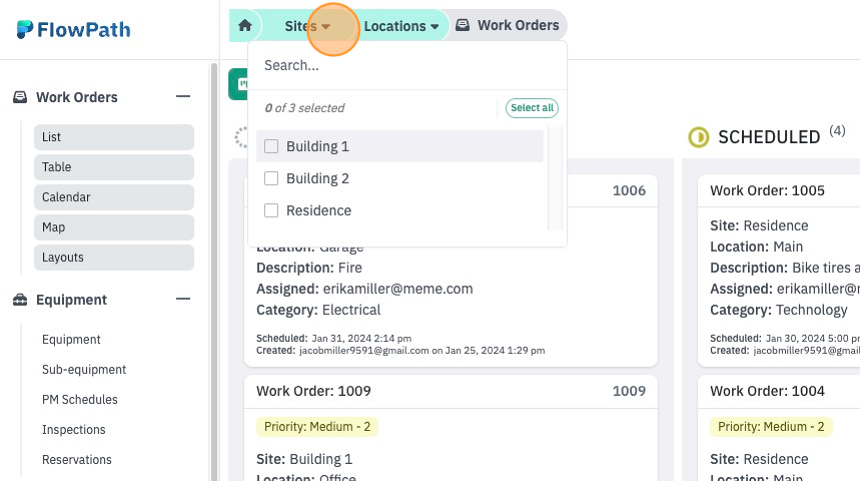Click the Work Orders tray icon in sidebar
The height and width of the screenshot is (481, 860).
click(20, 97)
